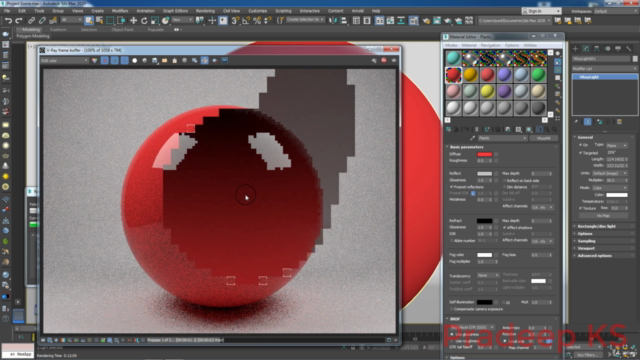Expand the Sampling rollout
640x360 pixels.
(x=603, y=241)
